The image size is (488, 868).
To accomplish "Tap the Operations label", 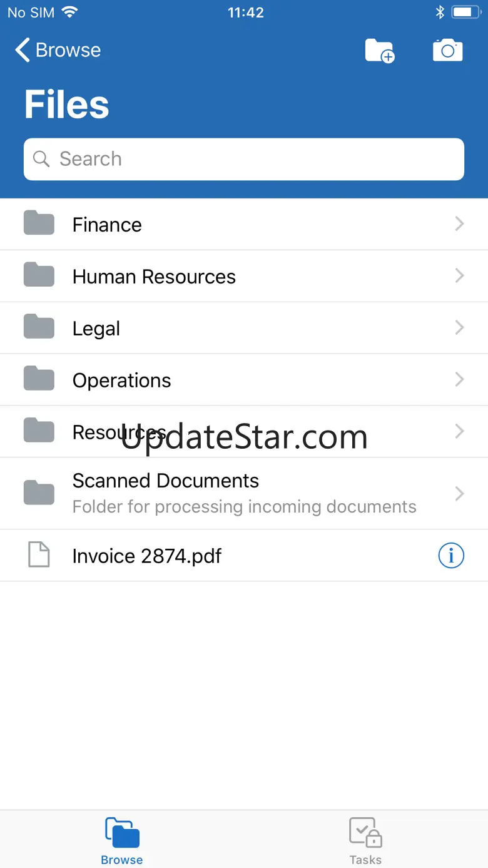I will (x=122, y=381).
